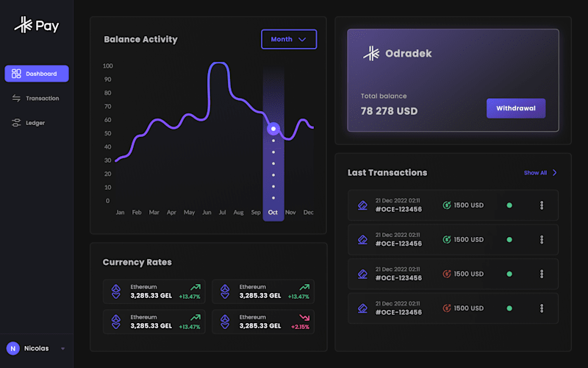Click the highlighted Oct data point on chart
Viewport: 588px width, 368px height.
(273, 129)
